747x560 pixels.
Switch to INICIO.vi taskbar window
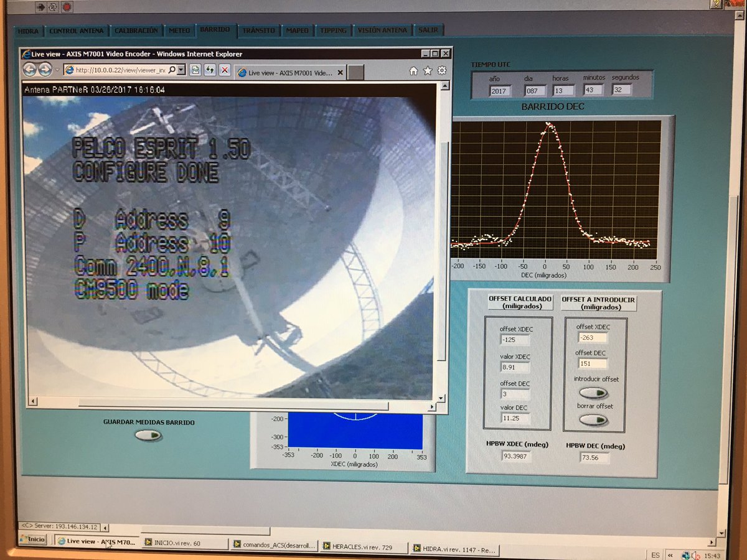184,543
